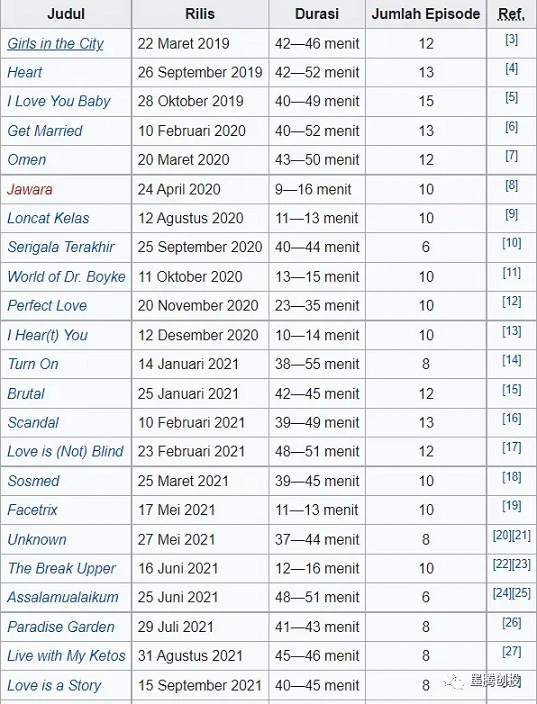Click the Assalamualaikum title link
This screenshot has width=537, height=704.
(x=63, y=597)
